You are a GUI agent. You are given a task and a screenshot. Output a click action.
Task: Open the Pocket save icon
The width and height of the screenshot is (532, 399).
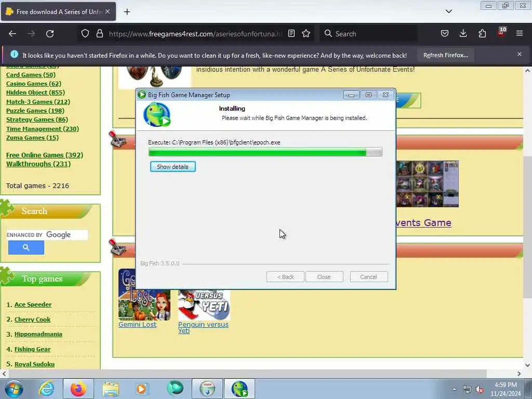(x=445, y=34)
